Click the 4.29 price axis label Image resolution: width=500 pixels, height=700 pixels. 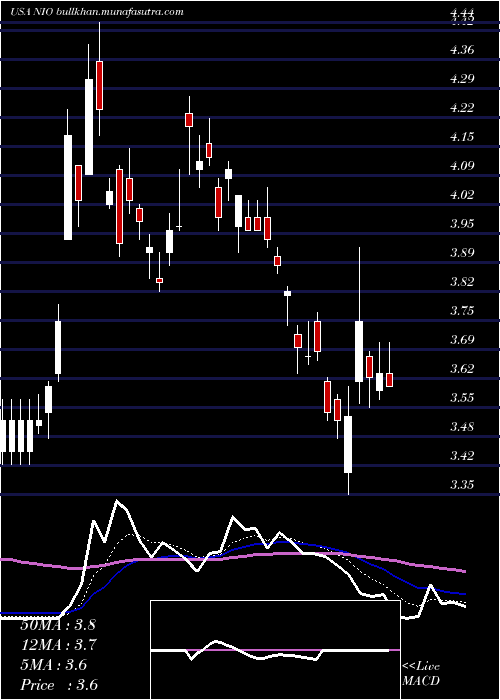click(462, 79)
